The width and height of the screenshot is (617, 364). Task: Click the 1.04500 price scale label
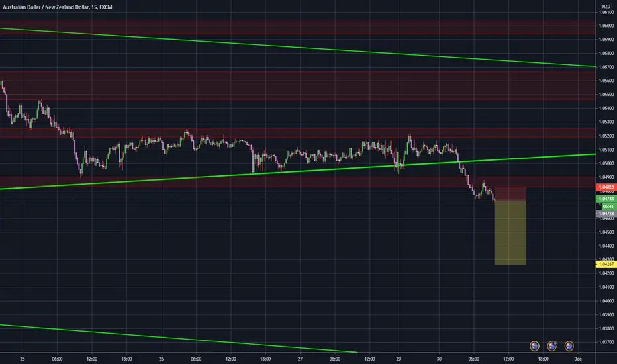pyautogui.click(x=606, y=232)
